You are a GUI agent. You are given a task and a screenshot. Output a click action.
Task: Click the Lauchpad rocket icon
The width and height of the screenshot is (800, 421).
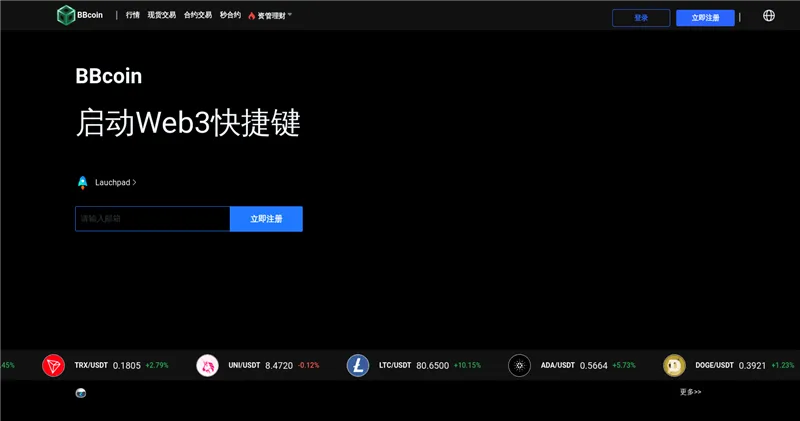tap(82, 183)
